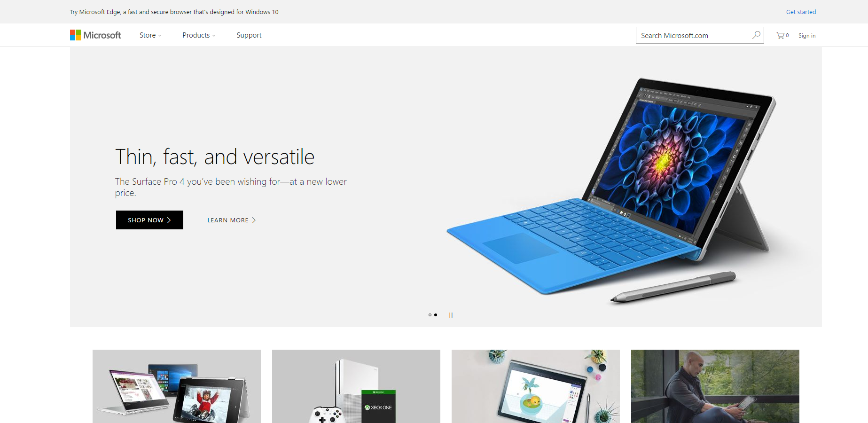Open the tablet with plant drawing tile
The height and width of the screenshot is (423, 868).
(536, 386)
